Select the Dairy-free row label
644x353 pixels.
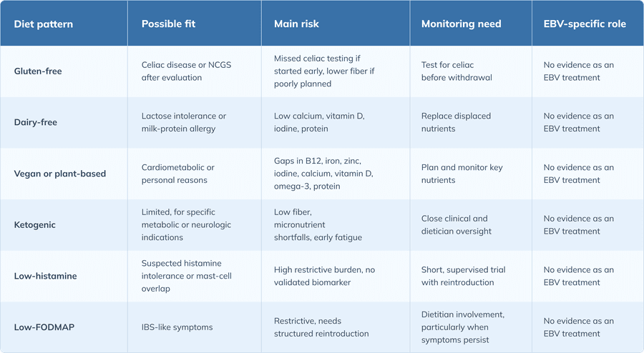click(x=35, y=122)
